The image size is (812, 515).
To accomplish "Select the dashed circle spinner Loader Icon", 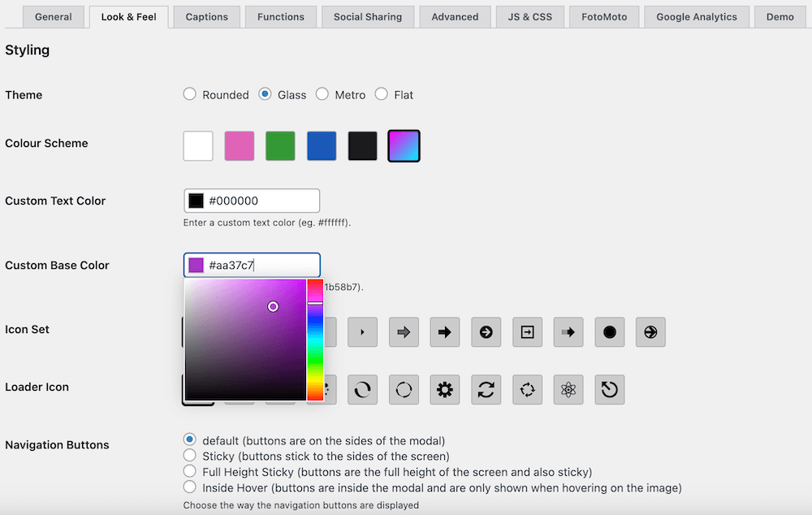I will (x=404, y=389).
